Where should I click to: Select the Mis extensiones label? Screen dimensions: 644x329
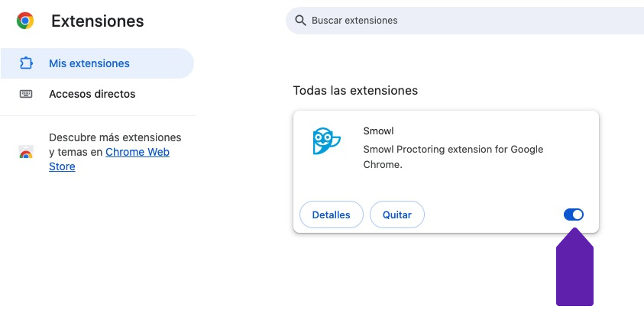coord(89,63)
